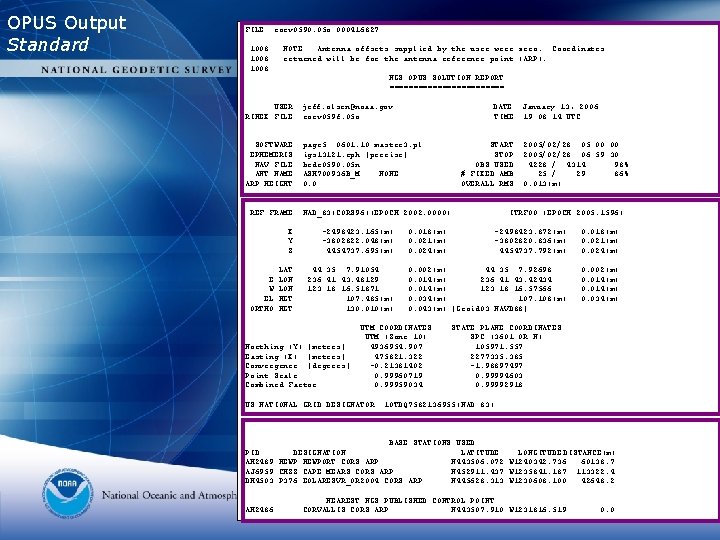The image size is (720, 540).
Task: Click the 'W LON' row label
Action: [x=281, y=289]
